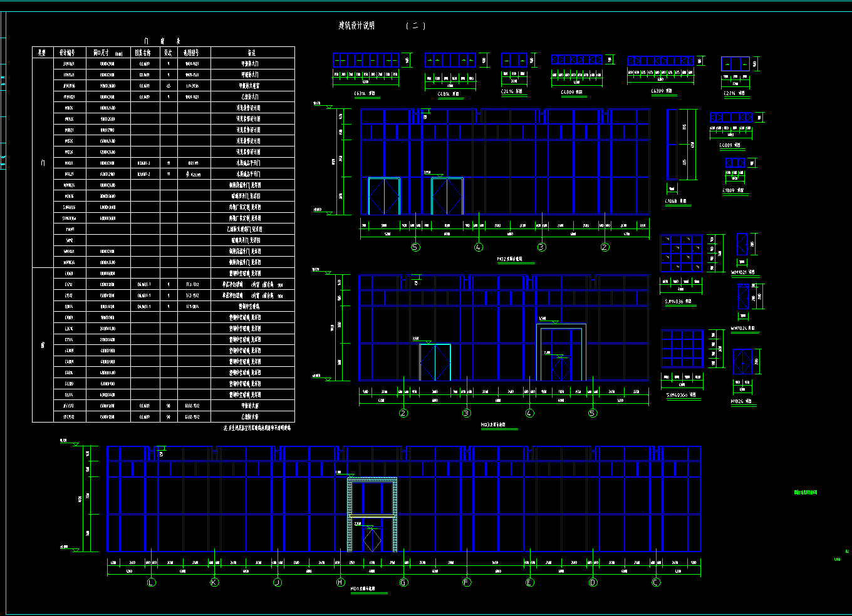
Task: Click grid axis bubble G
Action: 403,582
